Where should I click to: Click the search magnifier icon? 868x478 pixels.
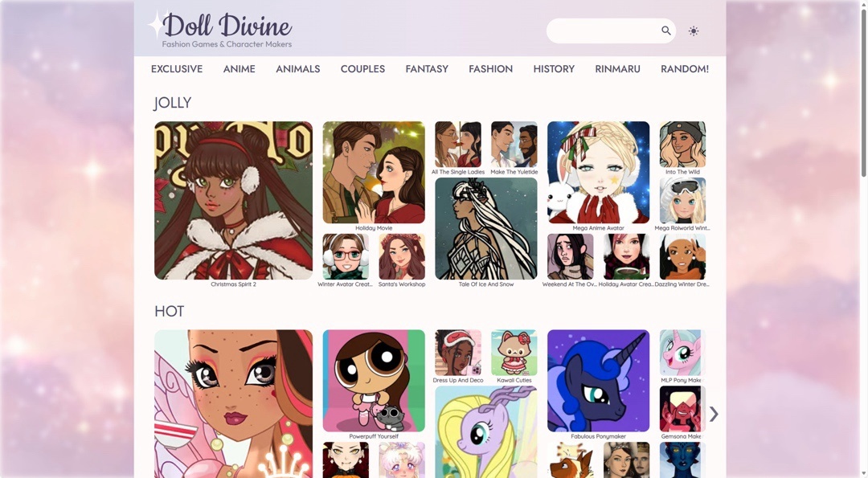point(666,31)
